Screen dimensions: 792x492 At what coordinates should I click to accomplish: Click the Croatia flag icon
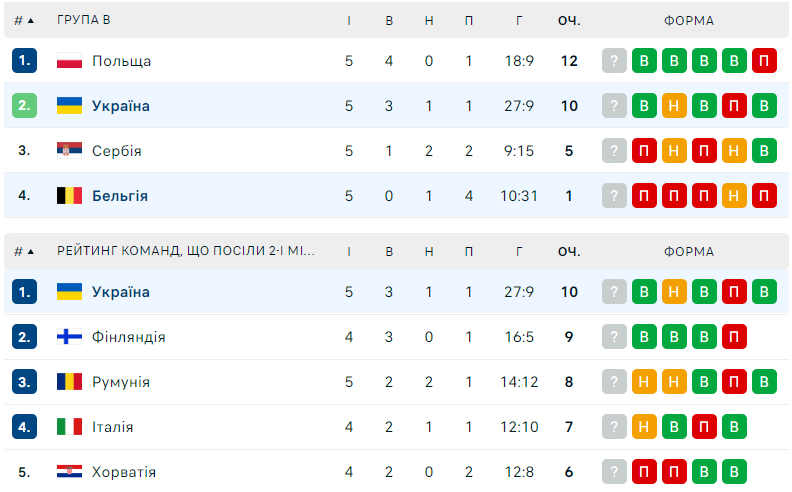69,472
